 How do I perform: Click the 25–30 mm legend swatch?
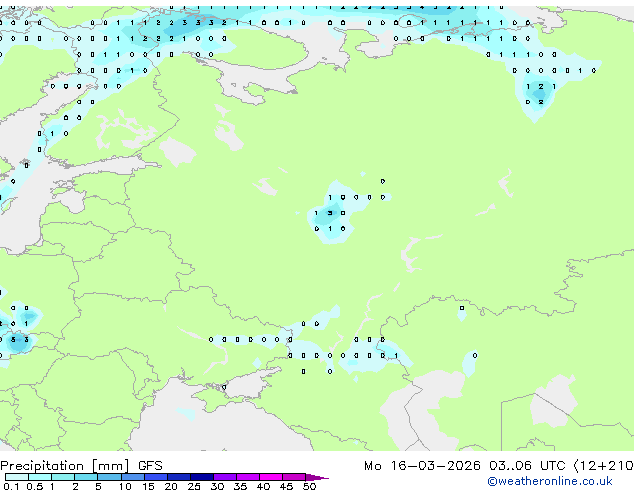coord(202,477)
